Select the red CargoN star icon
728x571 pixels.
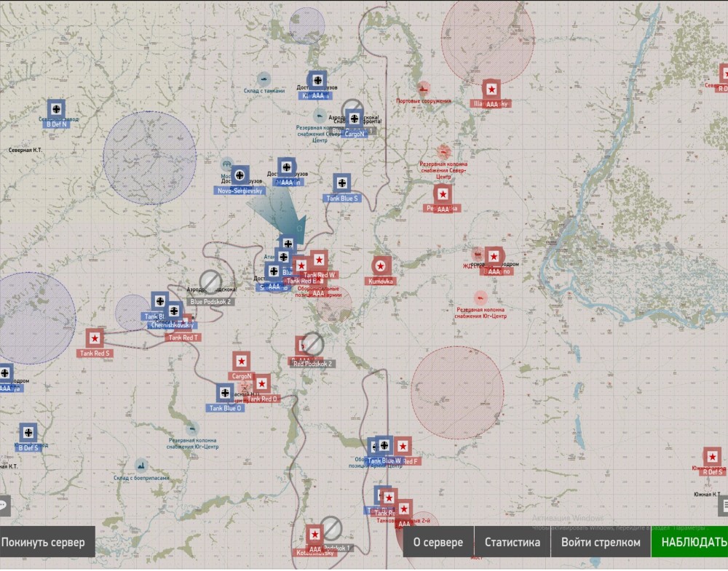pos(241,362)
